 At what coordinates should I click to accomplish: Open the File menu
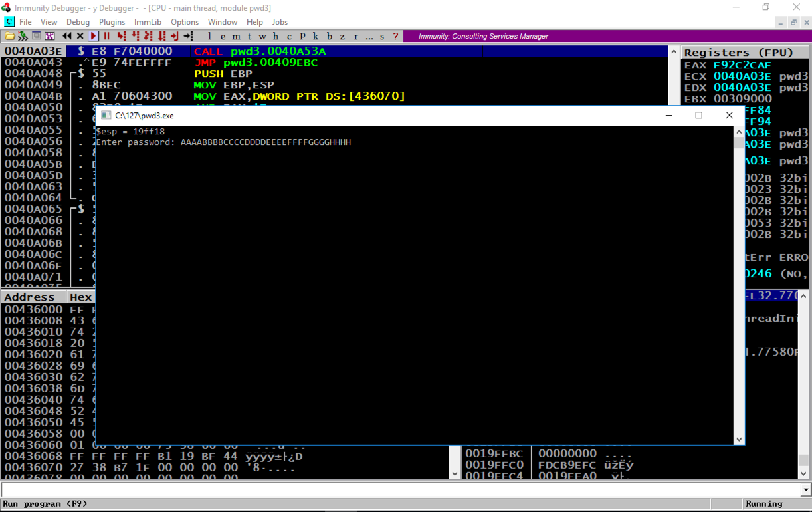pos(25,22)
